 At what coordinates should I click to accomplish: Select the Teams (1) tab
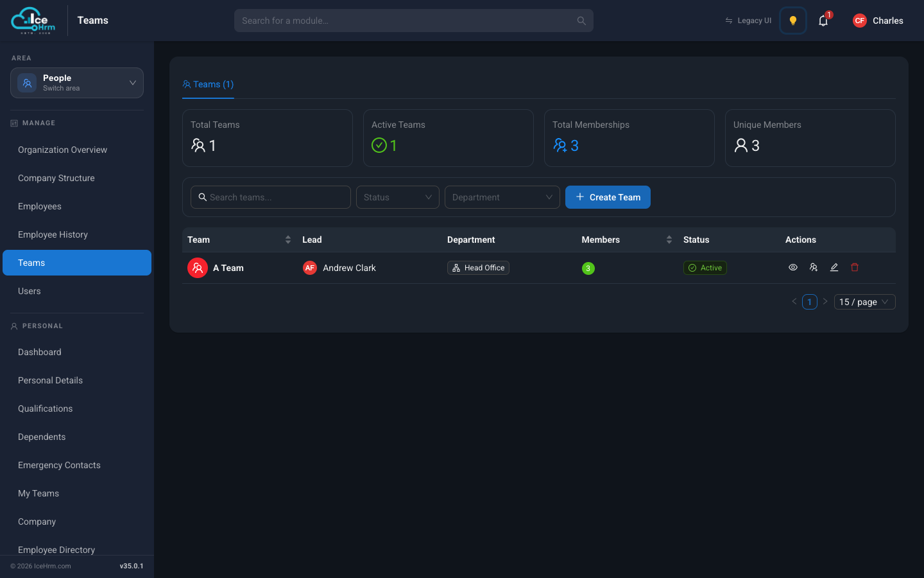coord(208,84)
